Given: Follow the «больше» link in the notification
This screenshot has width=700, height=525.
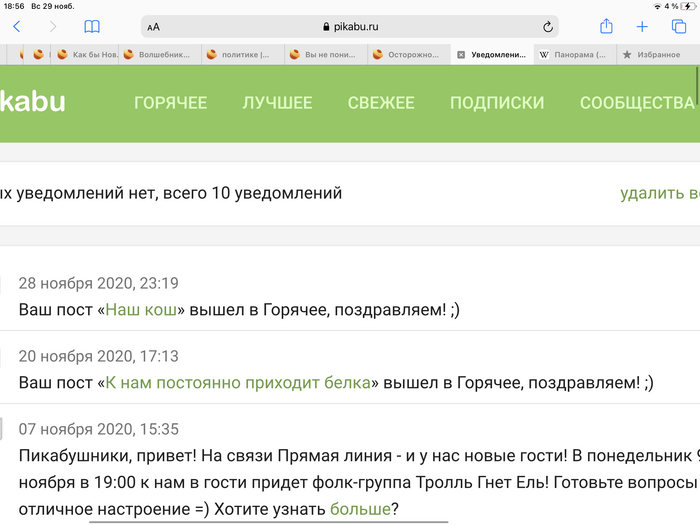Looking at the screenshot, I should (360, 510).
